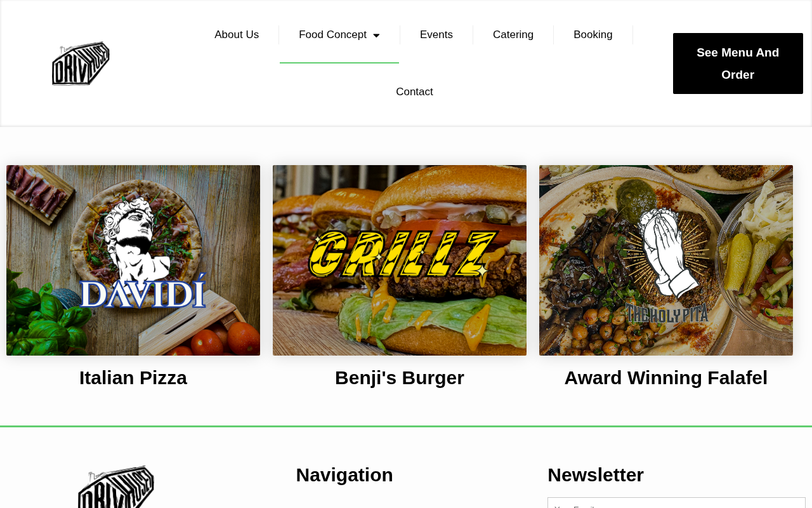Expand the Food Concept dropdown arrow
Viewport: 812px width, 508px height.
pyautogui.click(x=376, y=36)
